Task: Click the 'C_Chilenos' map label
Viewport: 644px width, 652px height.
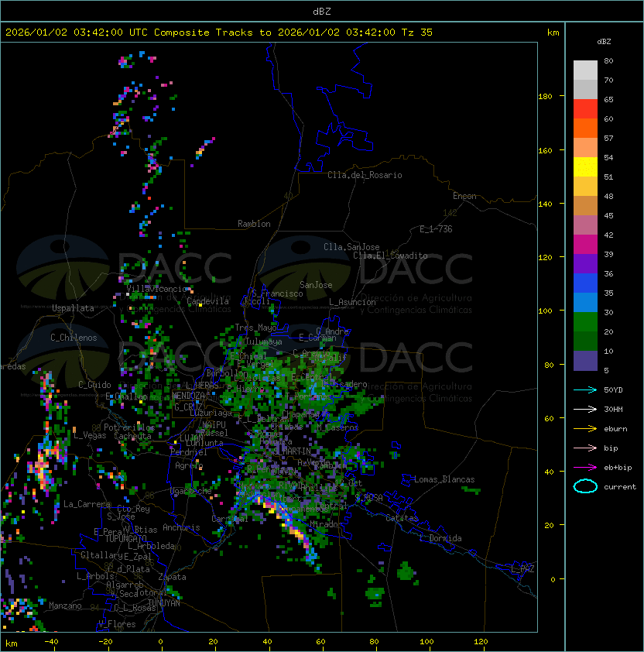Action: (74, 338)
